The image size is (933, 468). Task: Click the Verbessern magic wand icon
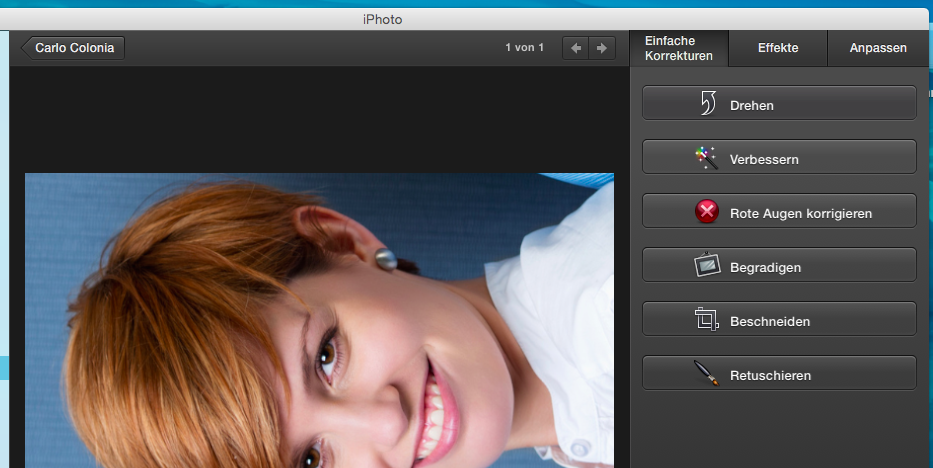tap(707, 158)
